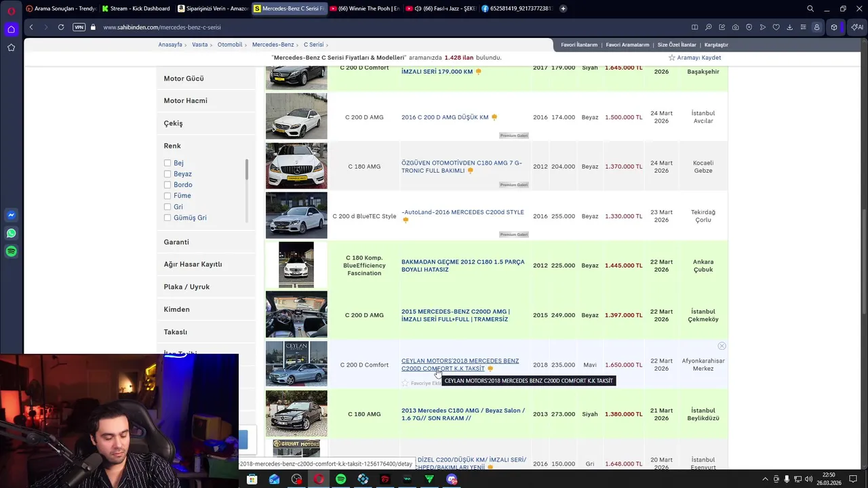The width and height of the screenshot is (868, 488).
Task: Open the white C 180 AMG ÖZGÜVEN thumbnail
Action: 296,166
